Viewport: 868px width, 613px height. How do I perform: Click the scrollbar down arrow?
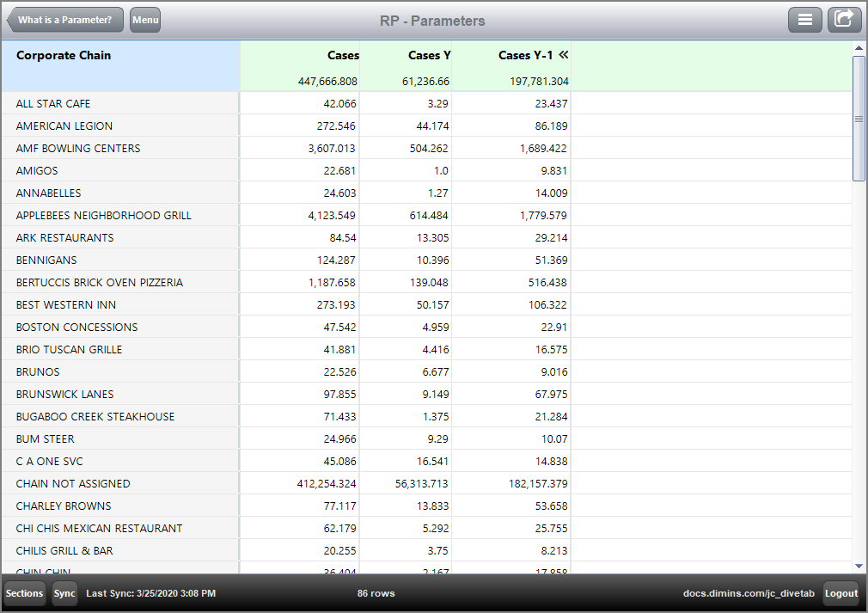[x=859, y=566]
